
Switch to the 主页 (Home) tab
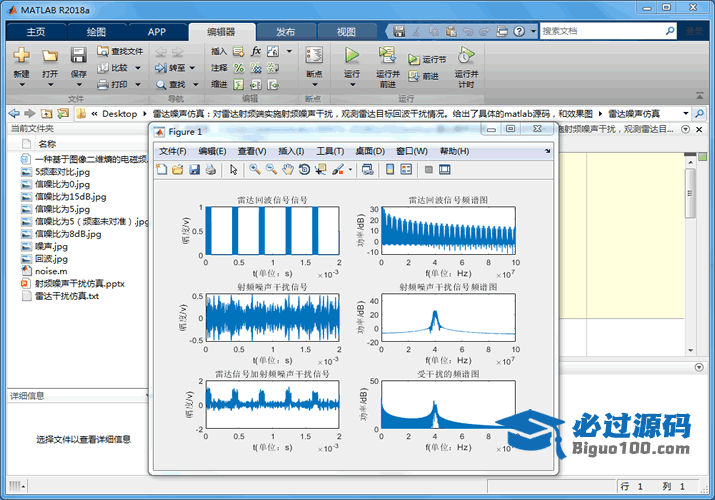[36, 31]
